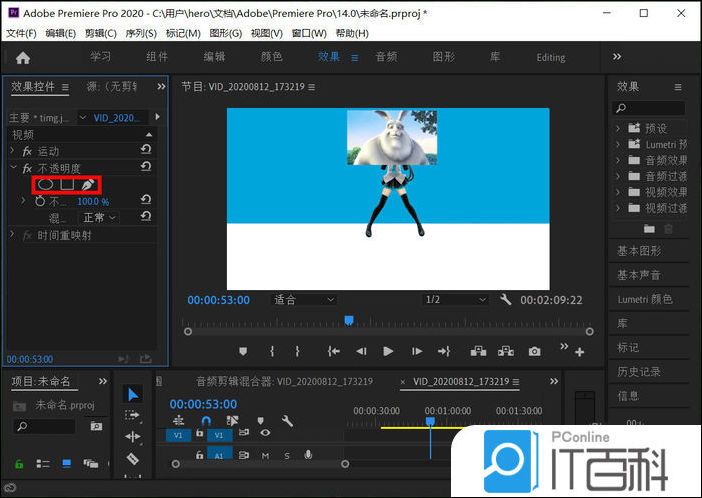Click the Home icon in workspace bar

(23, 57)
